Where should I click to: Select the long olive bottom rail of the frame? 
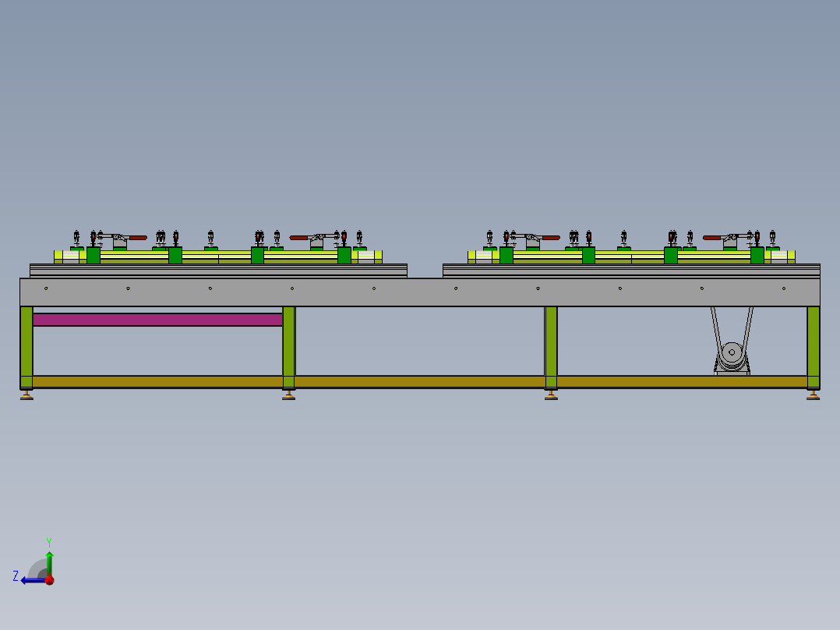pos(419,382)
